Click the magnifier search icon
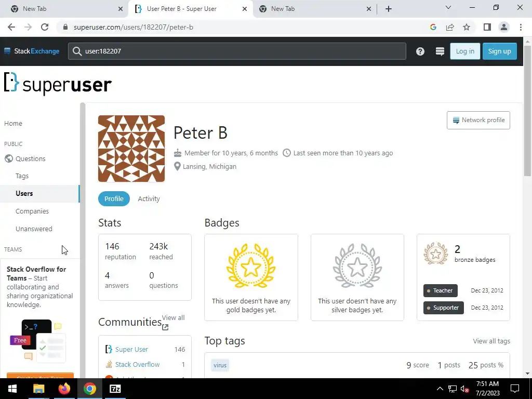The image size is (532, 399). point(77,51)
